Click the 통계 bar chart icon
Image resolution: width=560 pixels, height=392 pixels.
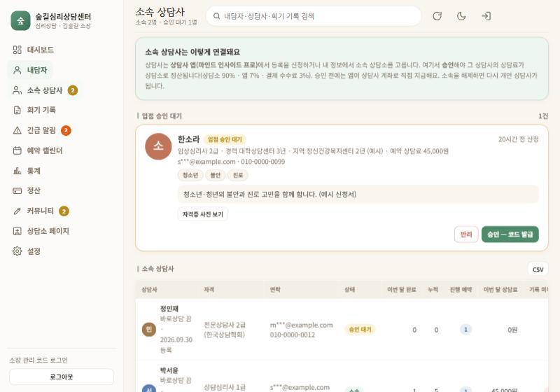[x=17, y=171]
